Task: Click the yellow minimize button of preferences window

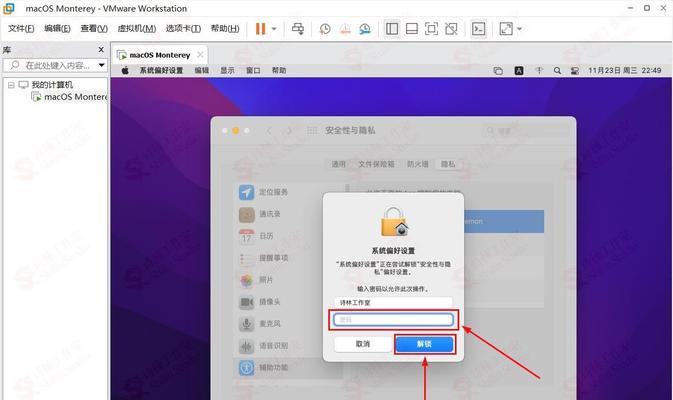Action: [x=236, y=130]
